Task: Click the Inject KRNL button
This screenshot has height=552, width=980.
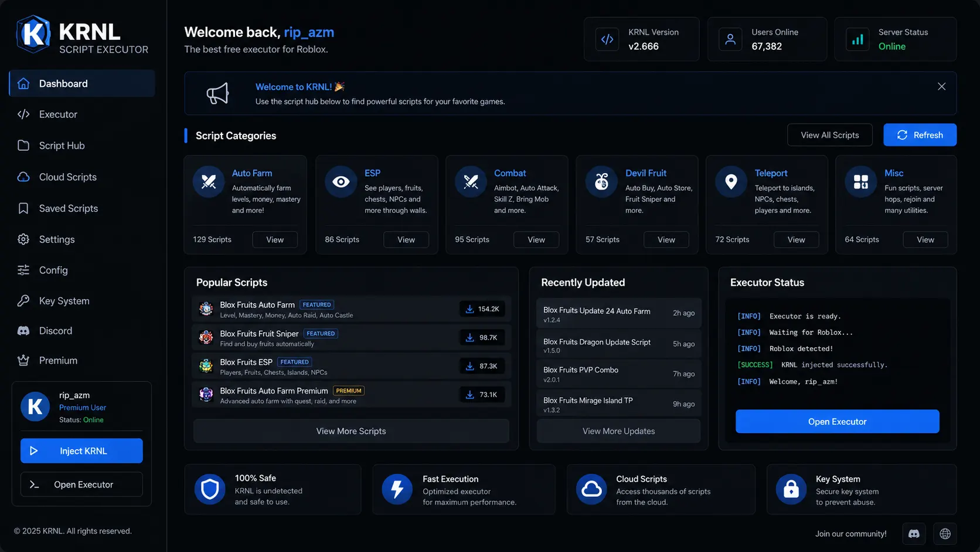Action: [x=81, y=451]
